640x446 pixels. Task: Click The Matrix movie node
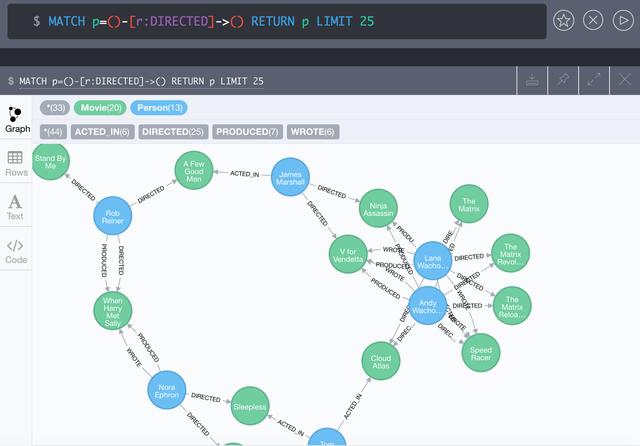(x=469, y=204)
